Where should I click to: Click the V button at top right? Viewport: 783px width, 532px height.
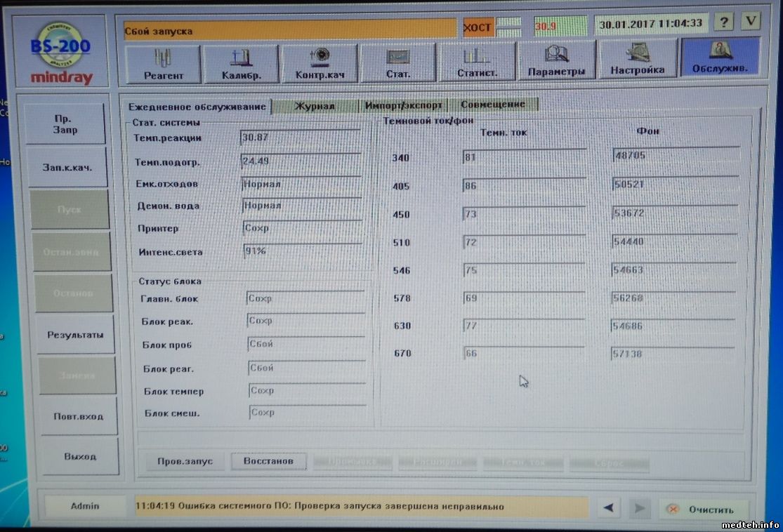750,21
